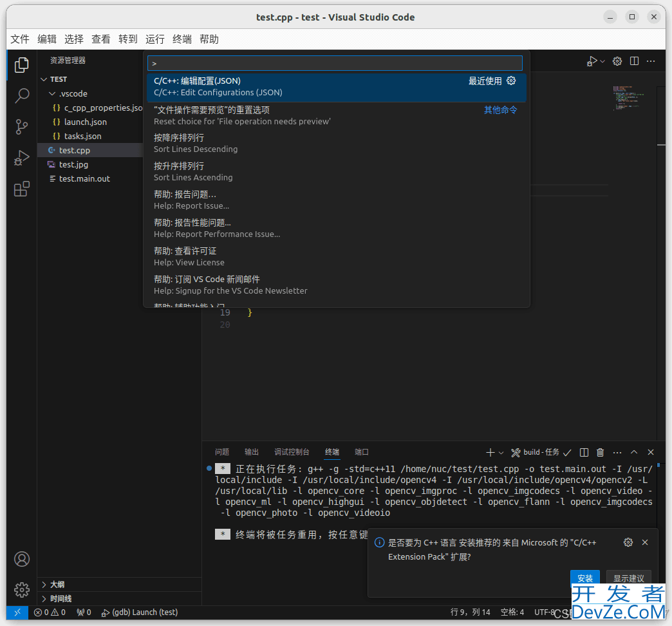
Task: Close the bottom panel
Action: pos(651,452)
